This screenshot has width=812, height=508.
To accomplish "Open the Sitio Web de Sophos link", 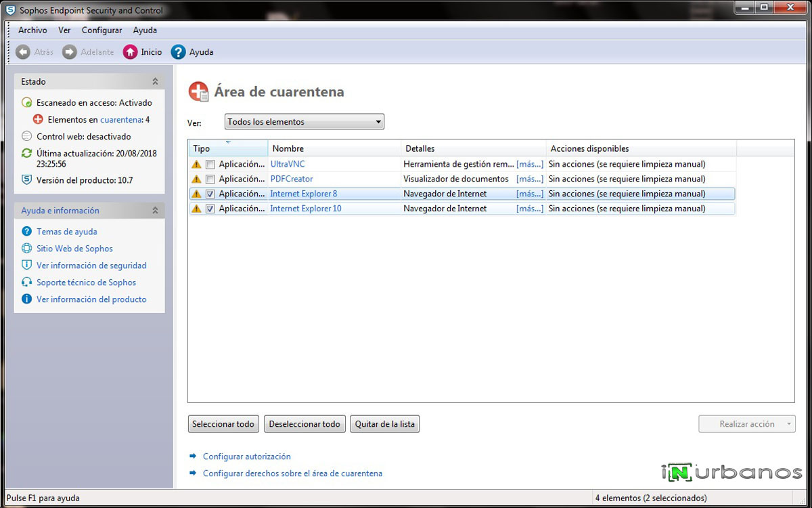I will pos(74,249).
